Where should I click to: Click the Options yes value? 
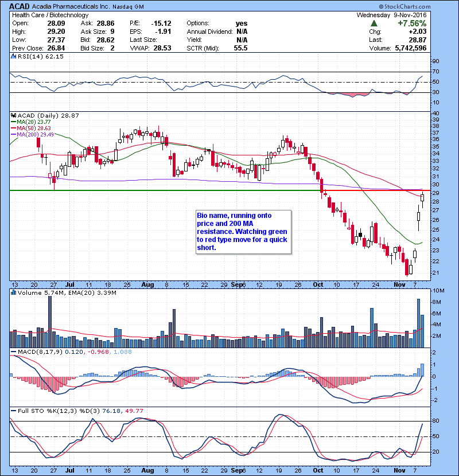pos(242,24)
